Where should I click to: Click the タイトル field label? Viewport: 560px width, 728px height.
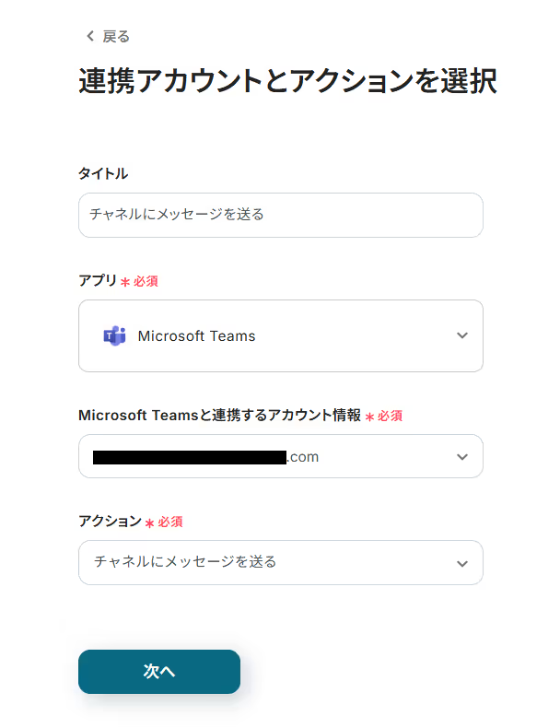(x=103, y=173)
